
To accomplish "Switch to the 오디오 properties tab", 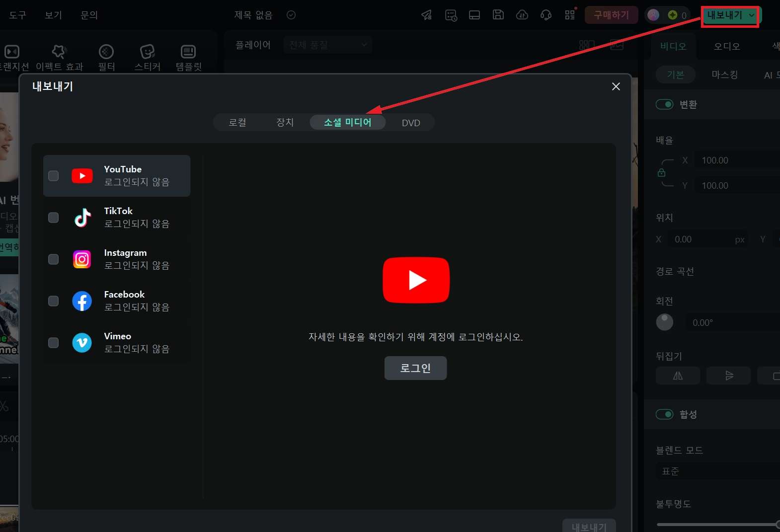I will click(727, 46).
